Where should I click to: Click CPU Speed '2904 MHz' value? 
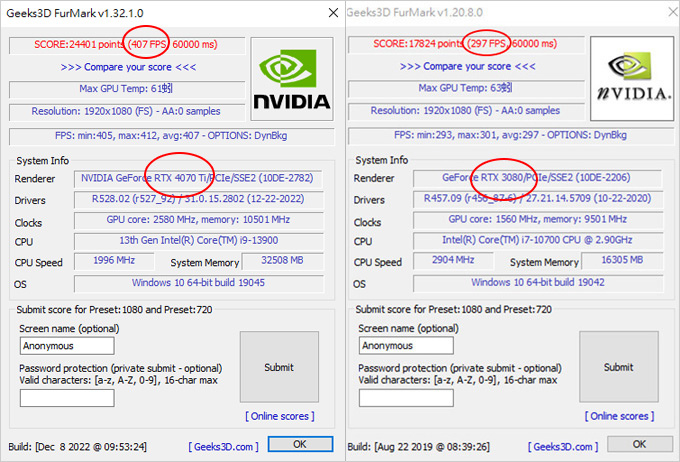tap(453, 260)
